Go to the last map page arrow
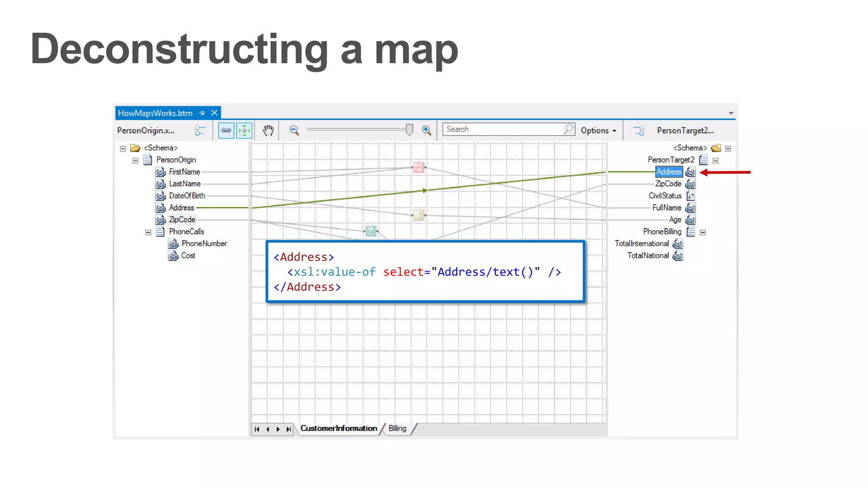868x488 pixels. tap(289, 429)
